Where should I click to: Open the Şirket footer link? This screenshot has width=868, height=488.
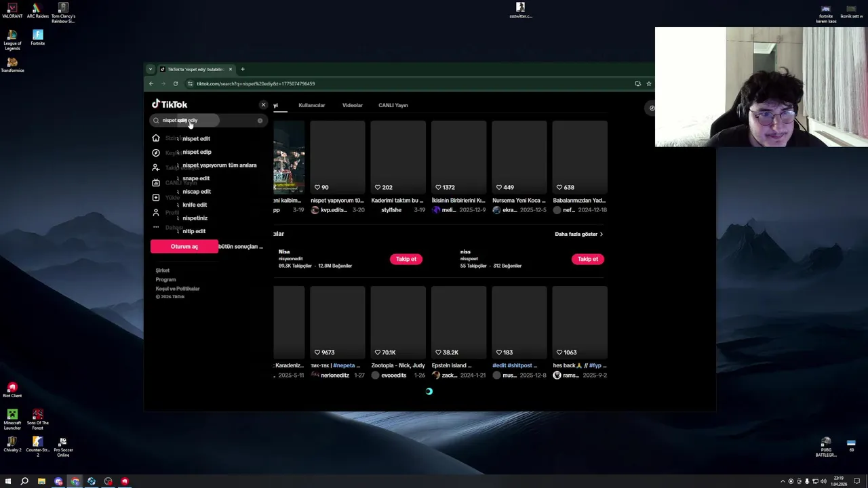click(163, 270)
